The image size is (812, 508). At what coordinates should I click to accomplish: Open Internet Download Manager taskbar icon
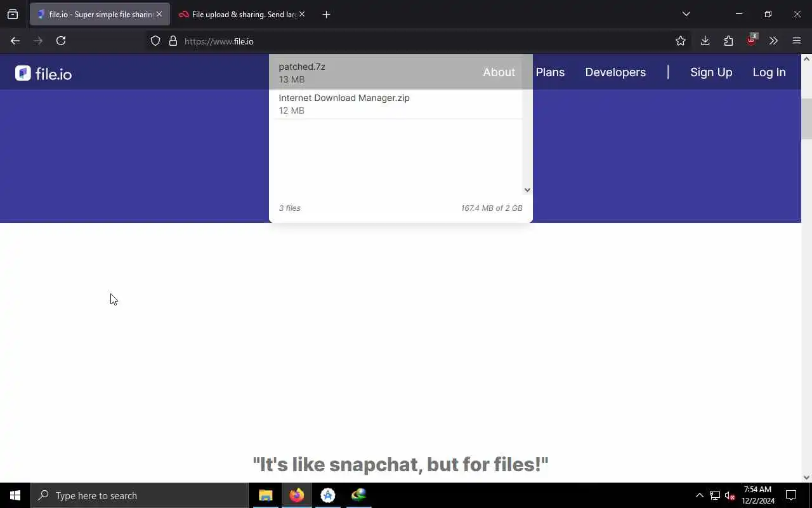[x=358, y=495]
